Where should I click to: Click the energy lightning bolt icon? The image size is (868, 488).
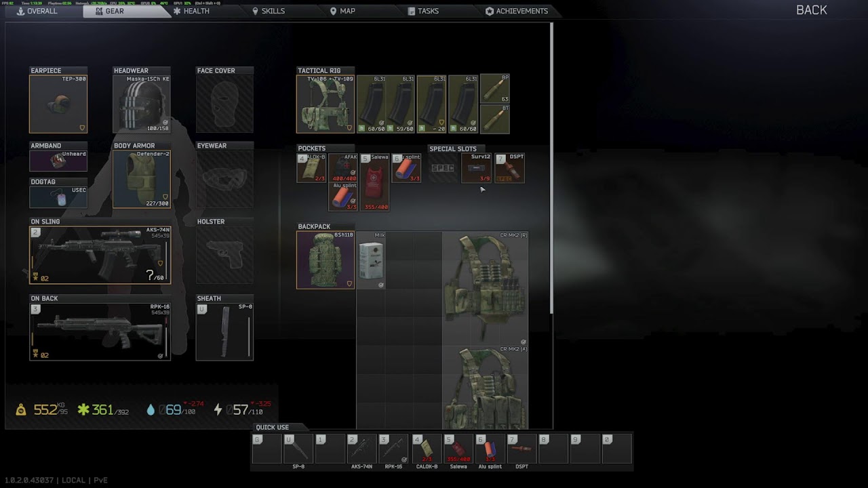[x=218, y=410]
